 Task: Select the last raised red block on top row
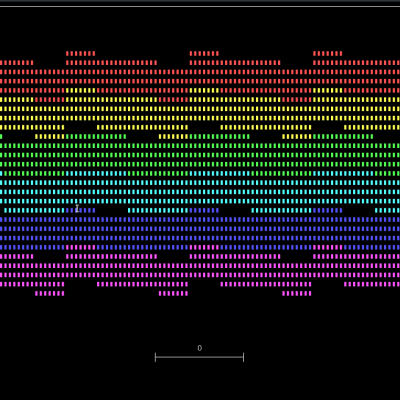click(x=327, y=53)
